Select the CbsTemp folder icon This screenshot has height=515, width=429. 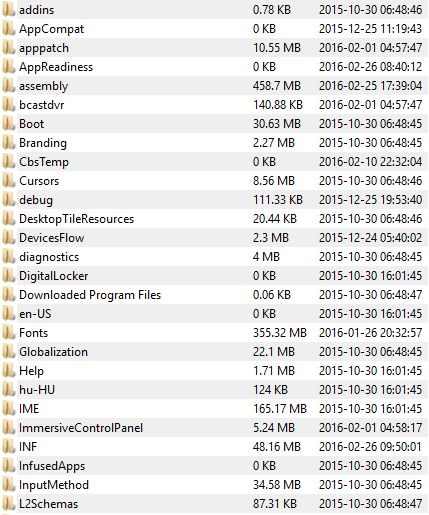pyautogui.click(x=8, y=162)
